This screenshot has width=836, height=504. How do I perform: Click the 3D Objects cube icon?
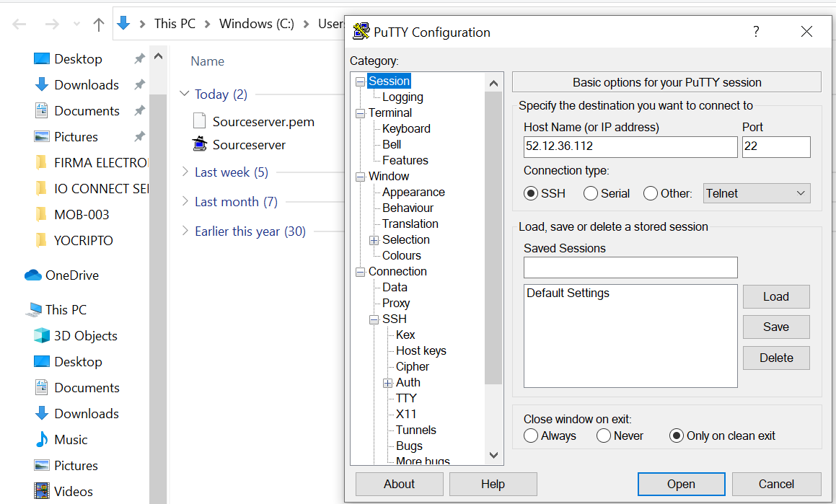(x=42, y=335)
